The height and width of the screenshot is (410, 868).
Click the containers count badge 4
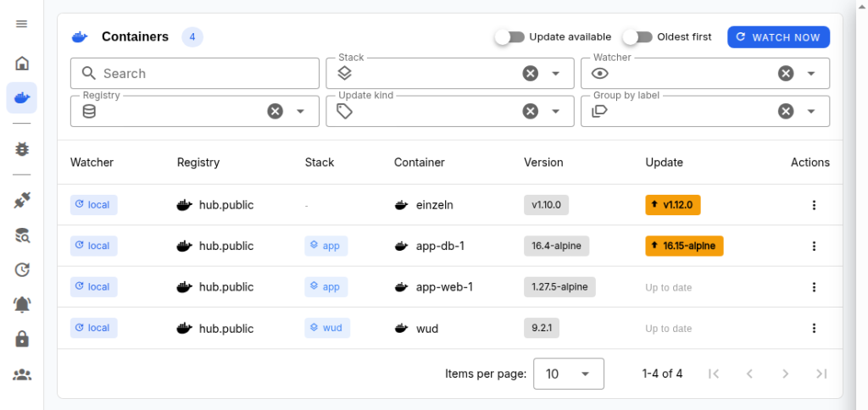point(192,37)
